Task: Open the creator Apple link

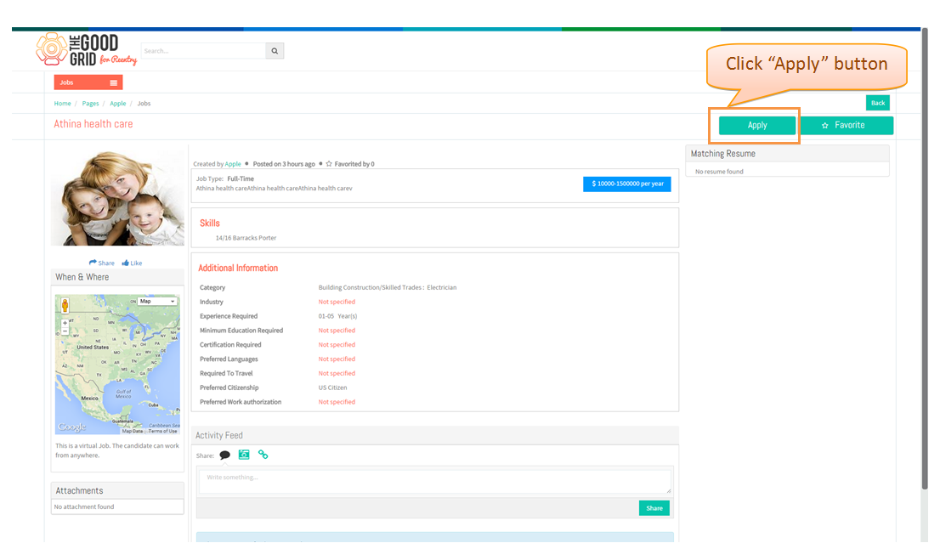Action: [233, 164]
